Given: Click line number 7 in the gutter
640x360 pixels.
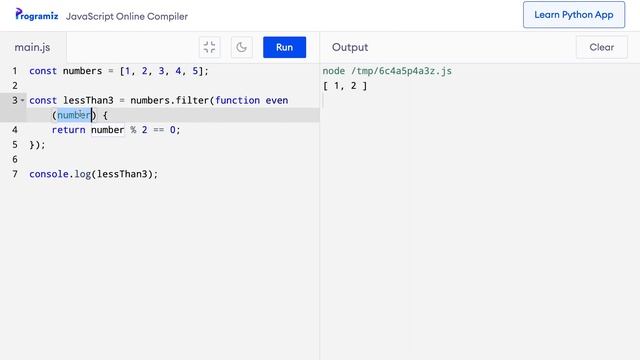Looking at the screenshot, I should [15, 174].
